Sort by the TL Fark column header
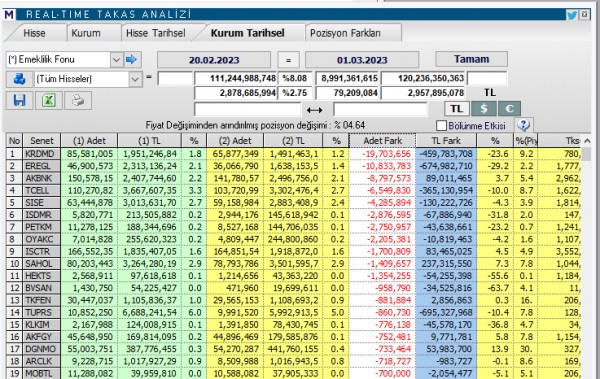The height and width of the screenshot is (379, 600). point(446,141)
